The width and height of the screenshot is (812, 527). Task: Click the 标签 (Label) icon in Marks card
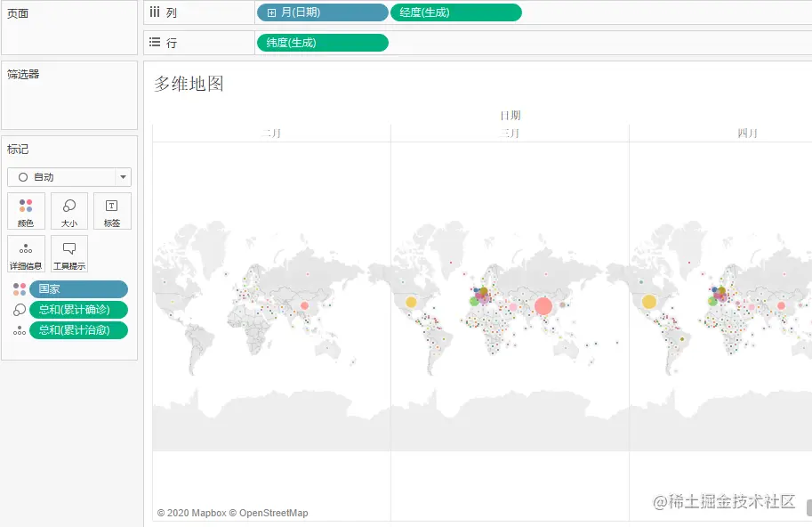click(x=111, y=210)
